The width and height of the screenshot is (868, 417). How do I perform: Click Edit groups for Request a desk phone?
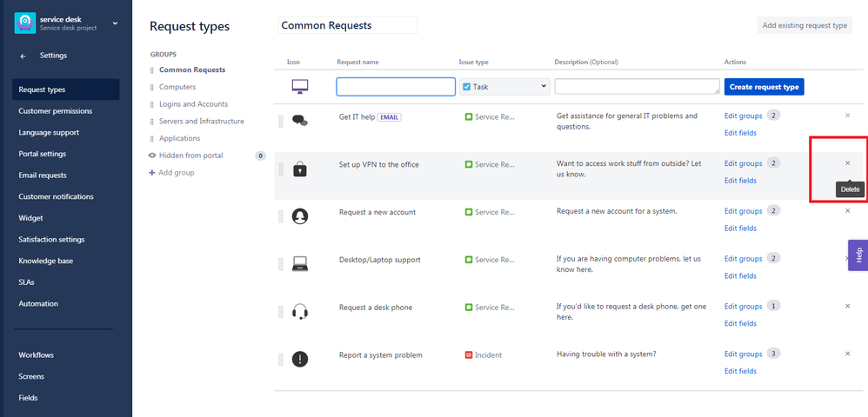pos(744,307)
